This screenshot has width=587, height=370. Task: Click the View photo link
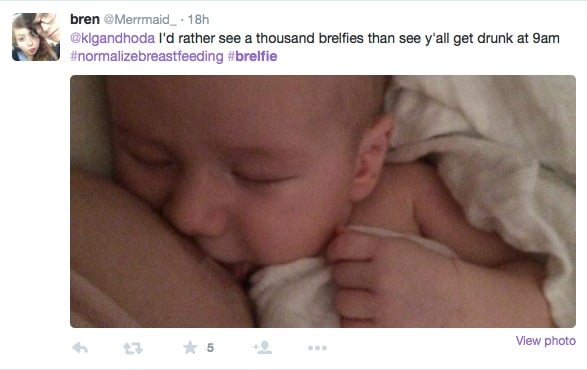[x=546, y=341]
